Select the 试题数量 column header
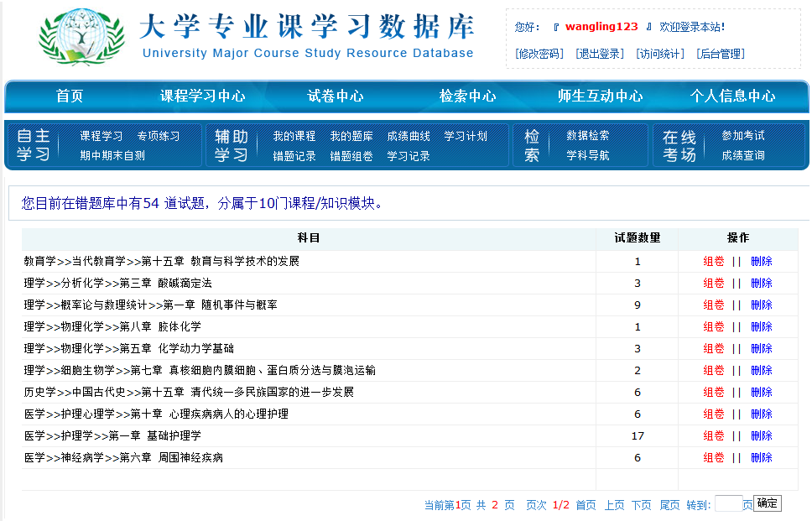This screenshot has height=521, width=812. coord(638,237)
